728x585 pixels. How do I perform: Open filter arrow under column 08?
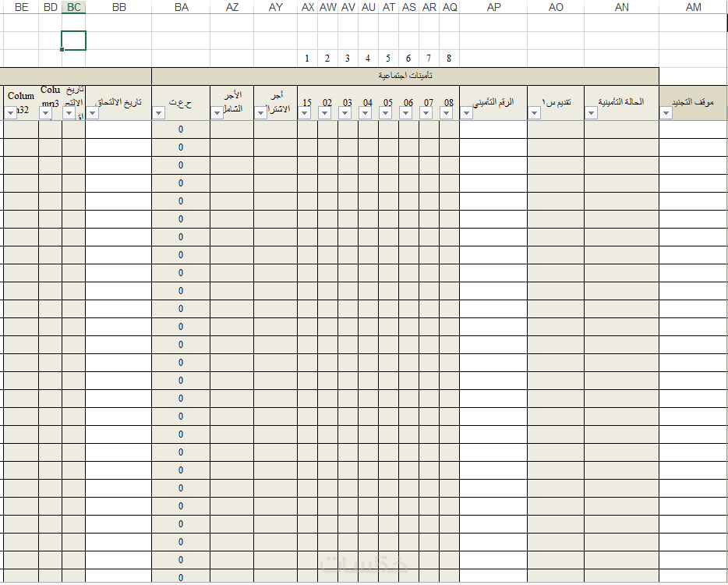click(446, 112)
